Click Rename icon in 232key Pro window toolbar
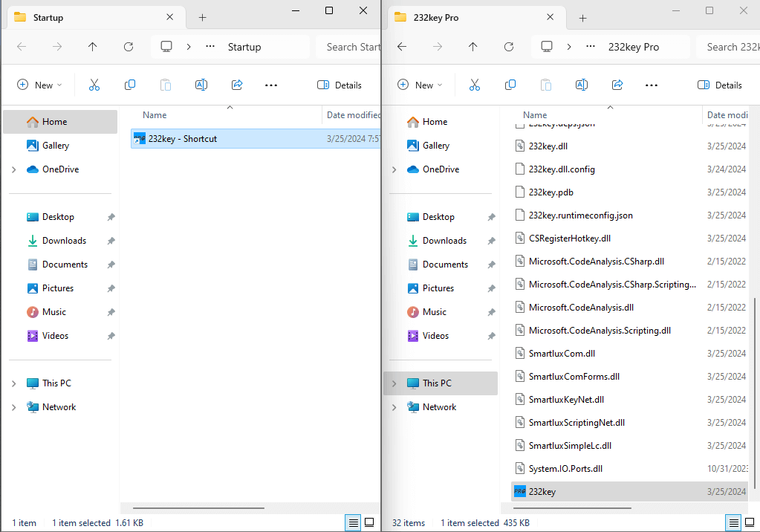 point(582,85)
